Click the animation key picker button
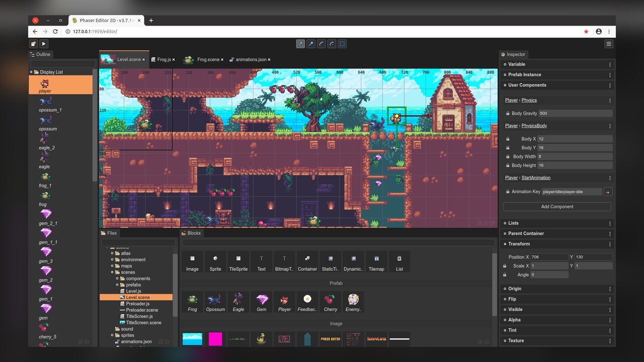 click(608, 192)
